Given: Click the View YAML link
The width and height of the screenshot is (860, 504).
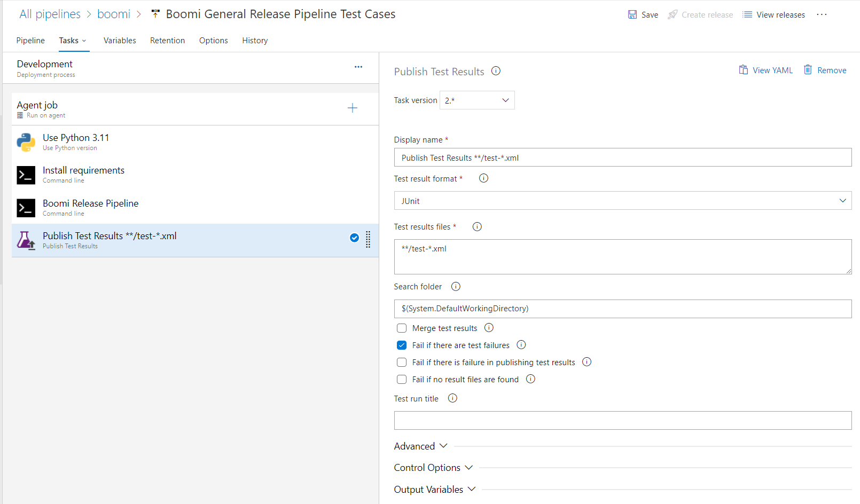Looking at the screenshot, I should tap(772, 70).
